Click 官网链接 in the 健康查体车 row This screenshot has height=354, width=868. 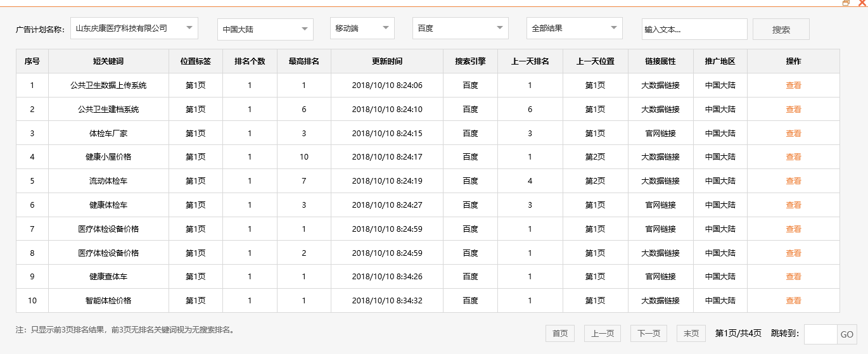coord(661,277)
